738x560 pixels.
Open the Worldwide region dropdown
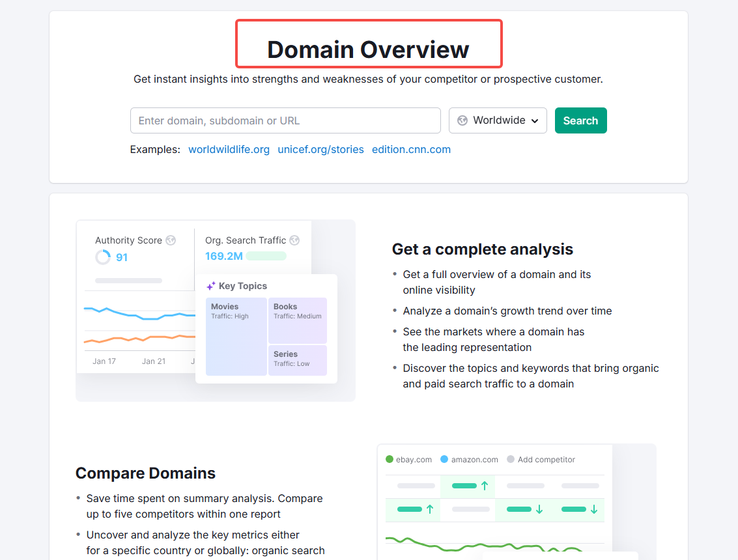coord(498,120)
